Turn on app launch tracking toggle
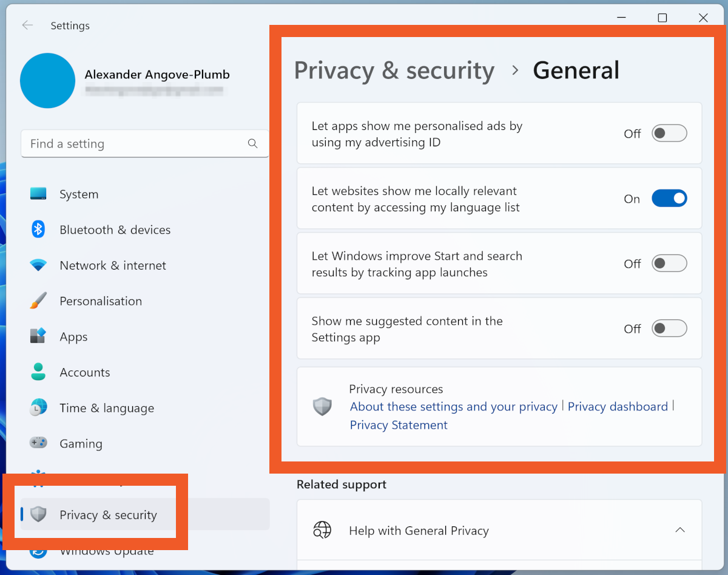Screen dimensions: 728x575 point(669,264)
